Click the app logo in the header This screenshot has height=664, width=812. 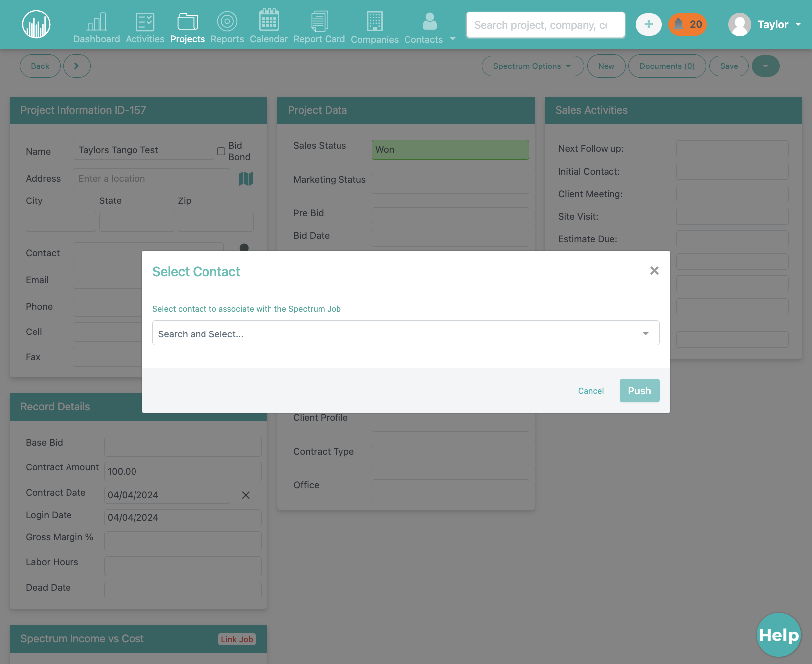tap(36, 24)
